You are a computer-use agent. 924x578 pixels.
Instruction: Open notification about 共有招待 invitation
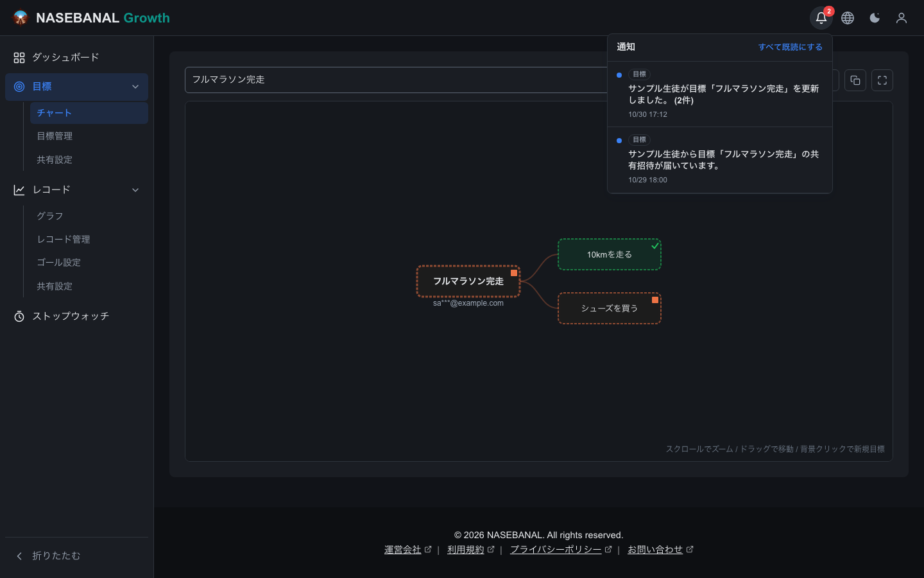tap(720, 160)
